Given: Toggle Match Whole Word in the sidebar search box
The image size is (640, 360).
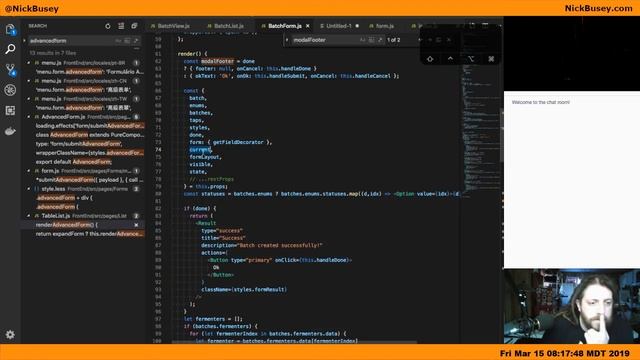Looking at the screenshot, I should tap(127, 41).
